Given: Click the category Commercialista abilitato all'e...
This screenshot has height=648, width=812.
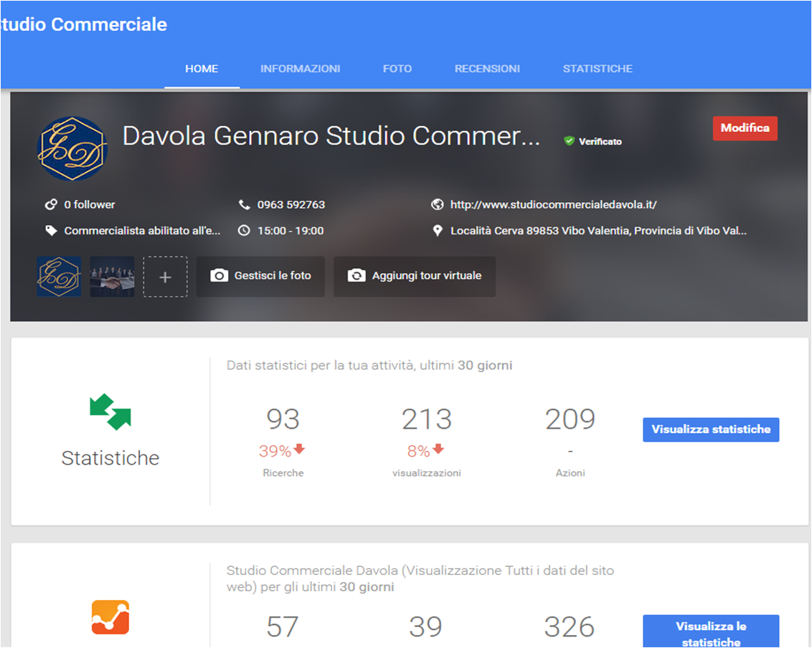Looking at the screenshot, I should 142,230.
